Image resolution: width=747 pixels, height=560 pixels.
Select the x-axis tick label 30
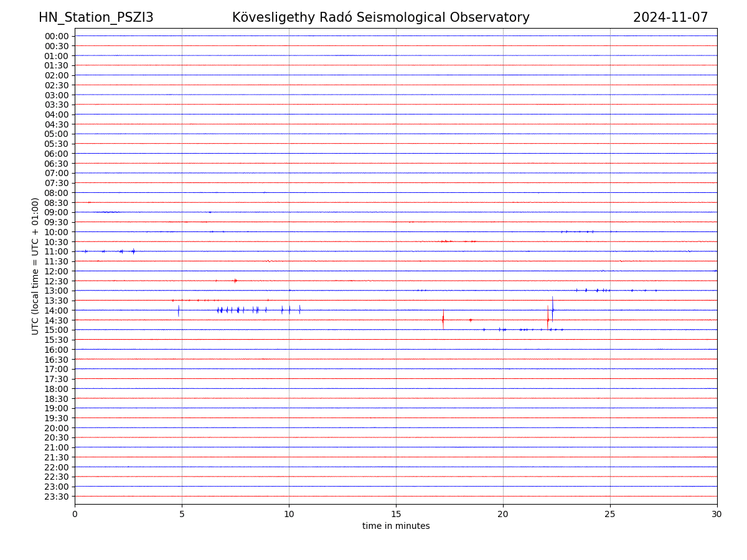point(717,514)
